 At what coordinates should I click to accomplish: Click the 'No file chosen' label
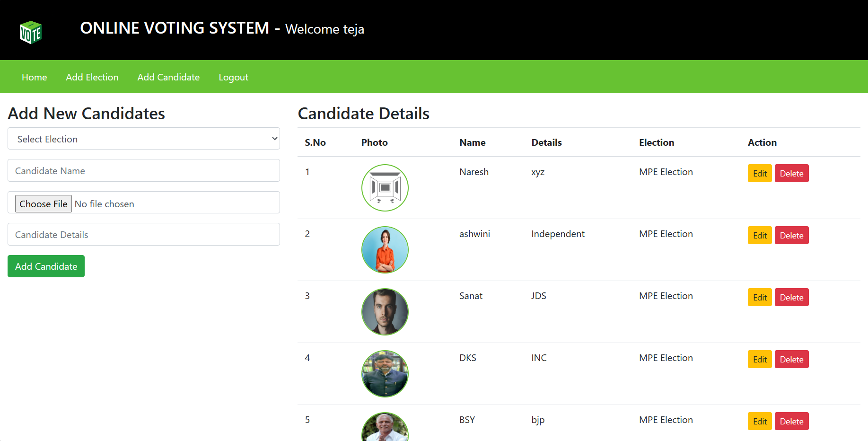(104, 204)
